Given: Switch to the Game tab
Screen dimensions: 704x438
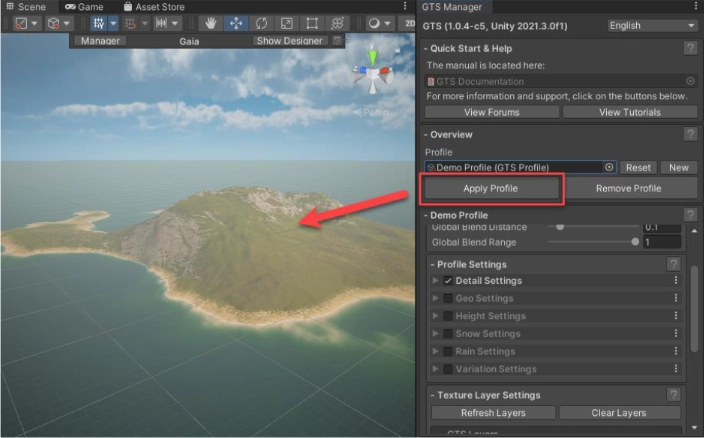Looking at the screenshot, I should pyautogui.click(x=84, y=7).
